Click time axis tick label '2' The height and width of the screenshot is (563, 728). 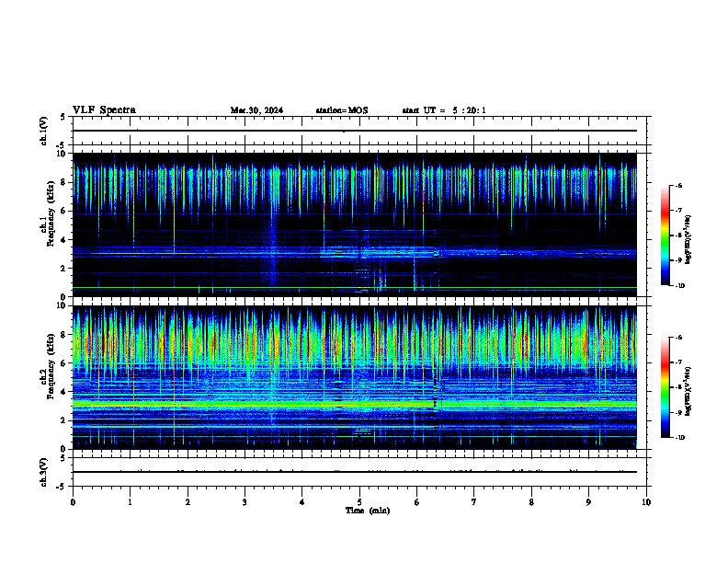click(188, 502)
